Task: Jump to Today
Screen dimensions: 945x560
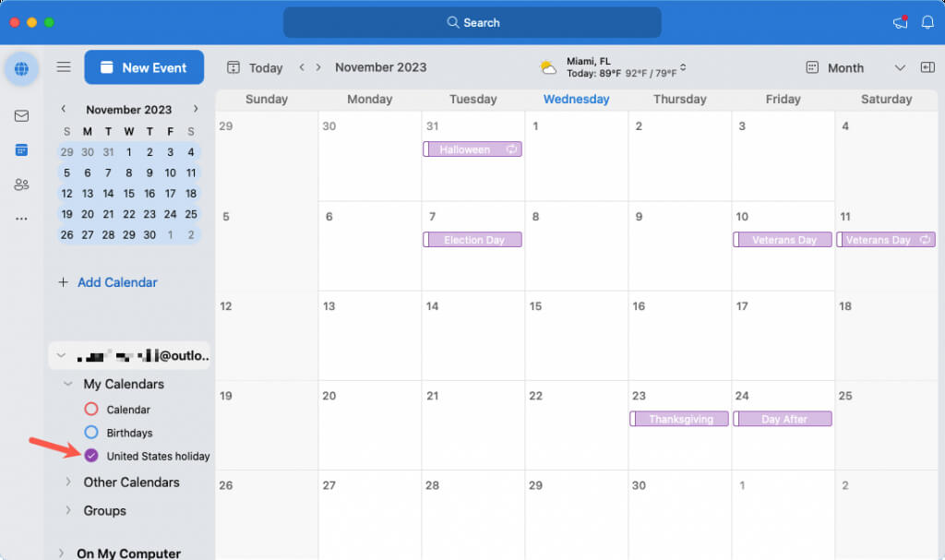Action: (266, 68)
